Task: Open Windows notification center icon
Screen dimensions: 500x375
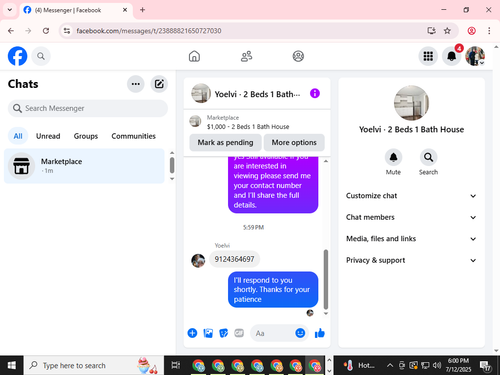Action: pos(485,366)
